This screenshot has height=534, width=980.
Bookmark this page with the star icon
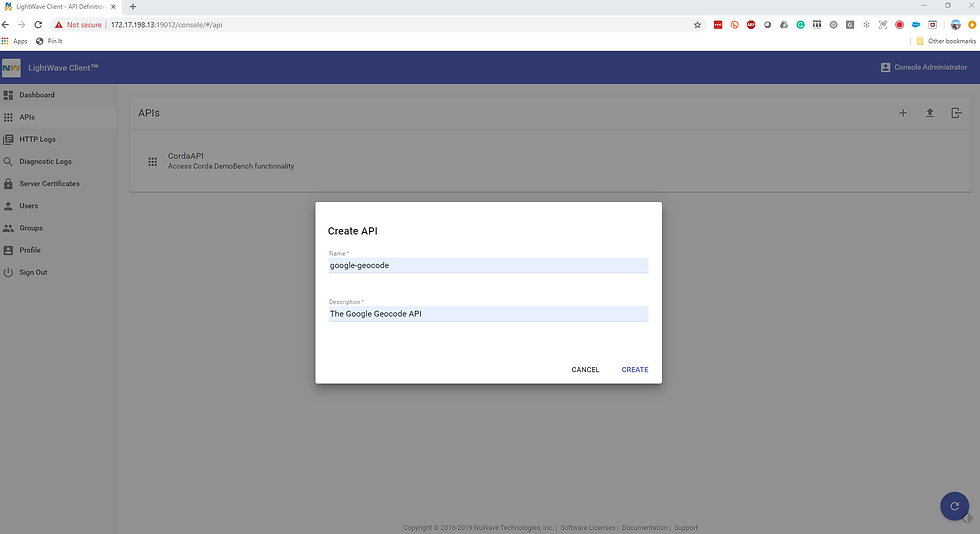(x=698, y=25)
